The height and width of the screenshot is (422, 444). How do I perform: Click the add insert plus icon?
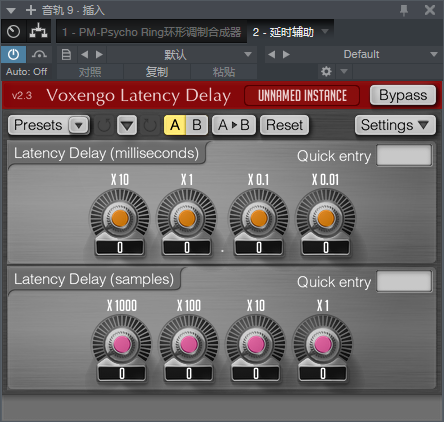(x=31, y=10)
